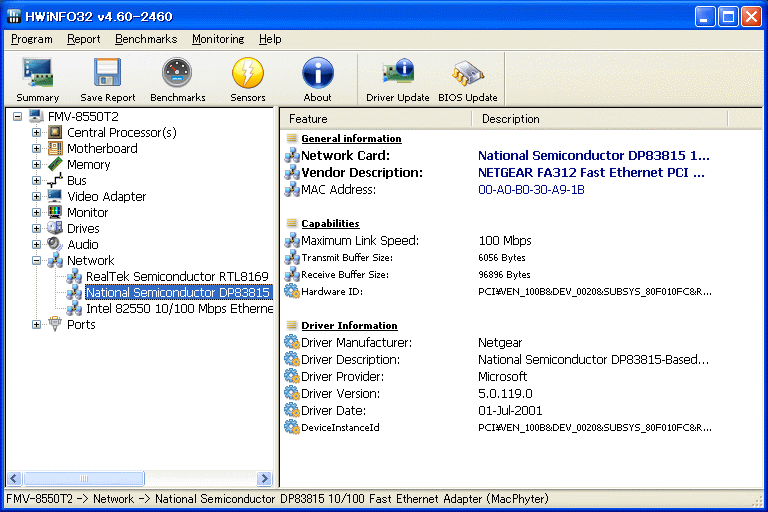The width and height of the screenshot is (768, 512).
Task: Open the Report menu
Action: [x=83, y=39]
